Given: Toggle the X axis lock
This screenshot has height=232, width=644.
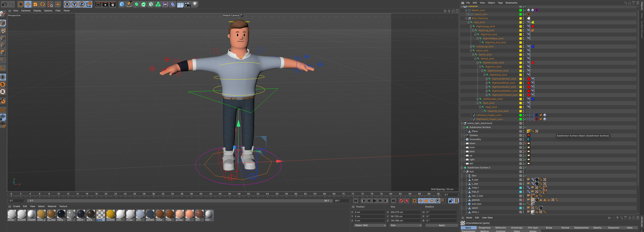Looking at the screenshot, I should coord(67,4).
